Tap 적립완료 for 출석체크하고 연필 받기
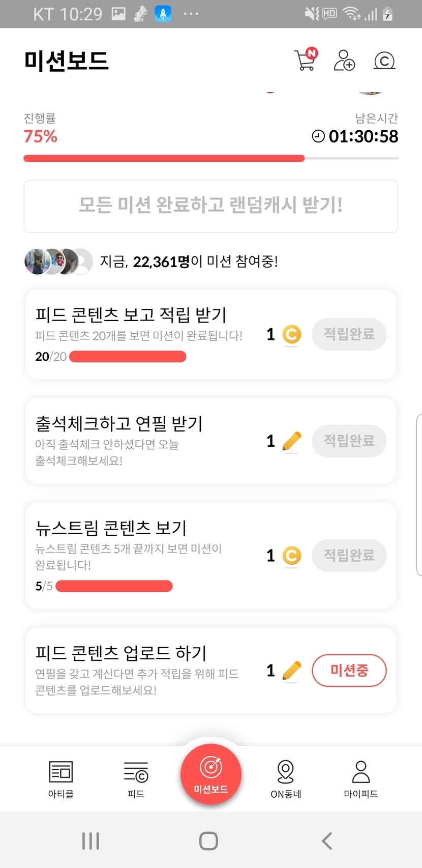The width and height of the screenshot is (422, 868). pyautogui.click(x=349, y=441)
